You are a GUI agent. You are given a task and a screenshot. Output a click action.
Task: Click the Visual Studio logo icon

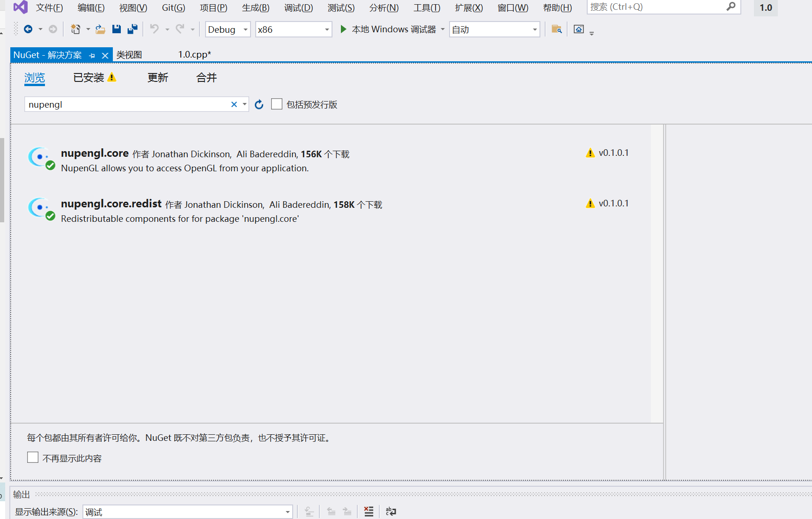click(20, 7)
